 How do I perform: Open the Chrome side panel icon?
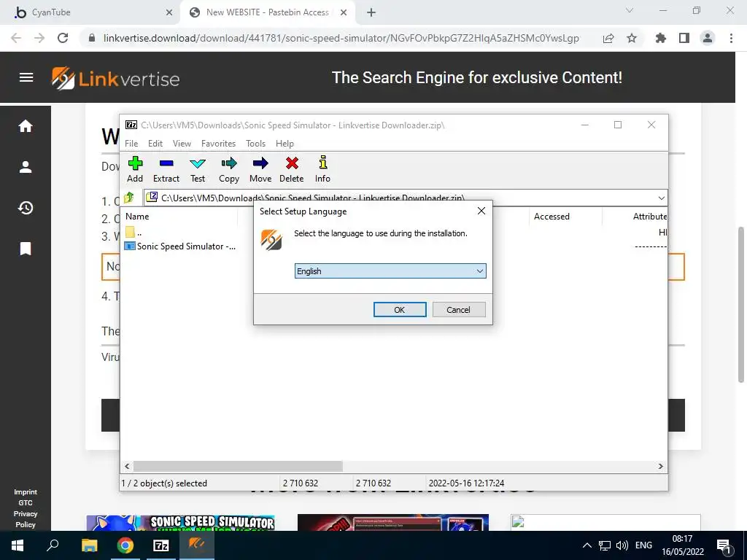tap(684, 38)
